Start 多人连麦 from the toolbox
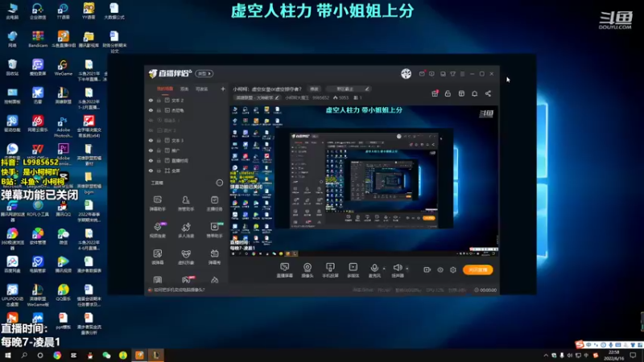 (186, 230)
